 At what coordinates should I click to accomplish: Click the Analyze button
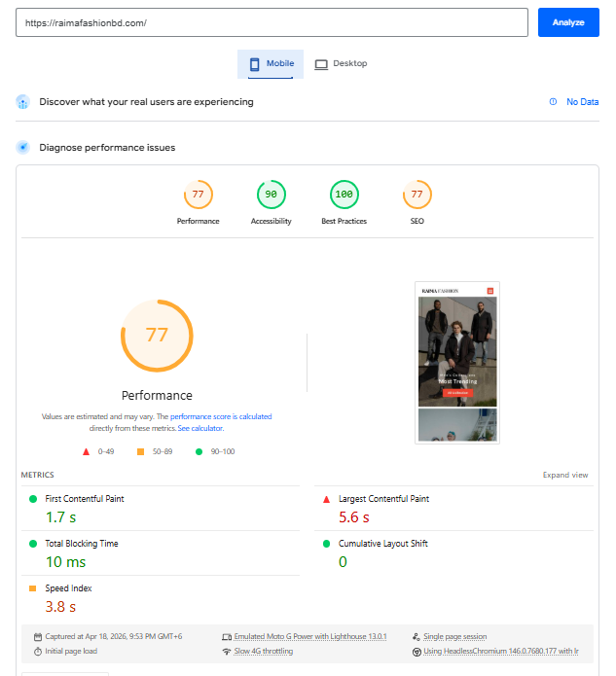tap(568, 22)
